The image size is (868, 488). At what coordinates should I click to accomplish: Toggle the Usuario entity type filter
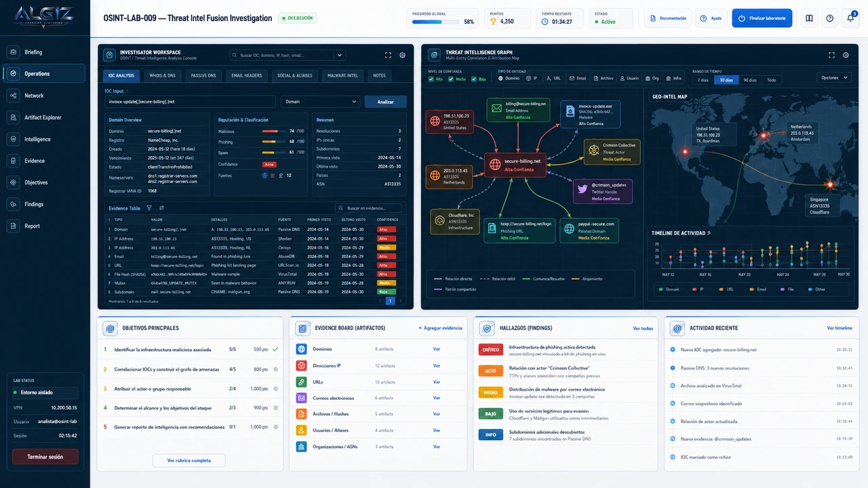pos(628,79)
